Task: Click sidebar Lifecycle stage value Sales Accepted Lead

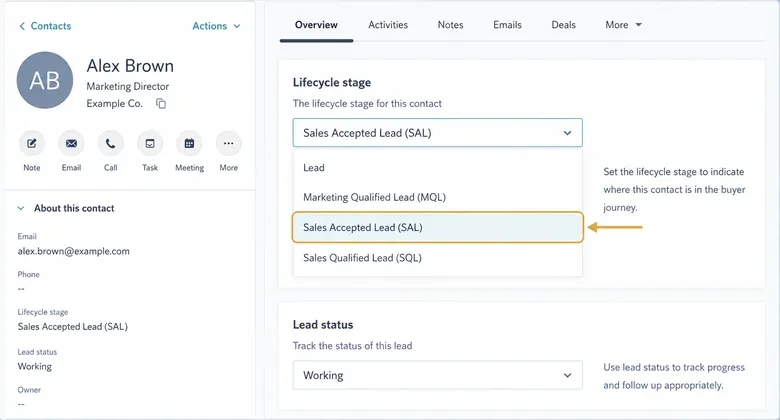Action: tap(73, 326)
